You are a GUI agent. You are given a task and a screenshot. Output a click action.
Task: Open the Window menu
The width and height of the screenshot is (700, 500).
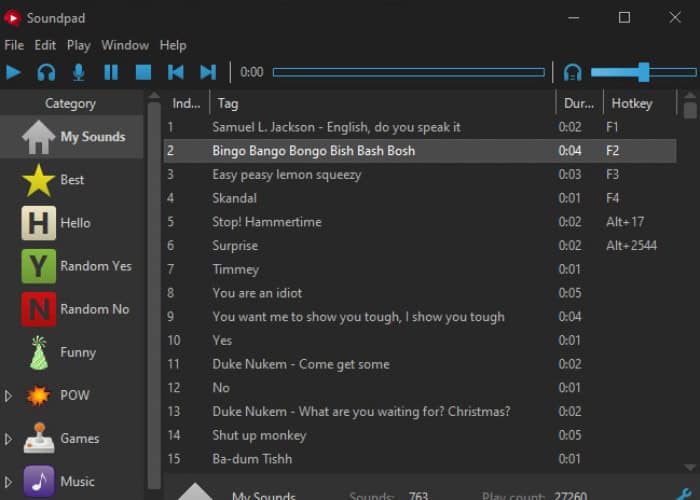[125, 45]
